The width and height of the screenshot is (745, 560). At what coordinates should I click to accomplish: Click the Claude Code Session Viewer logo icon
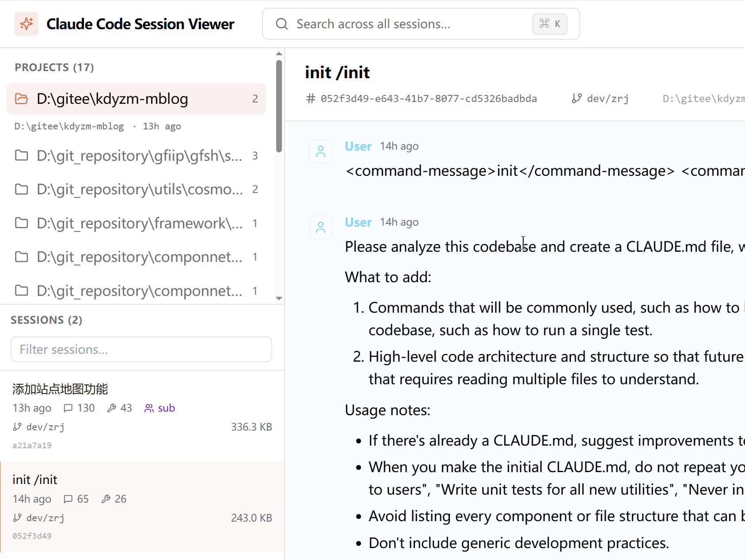[27, 24]
